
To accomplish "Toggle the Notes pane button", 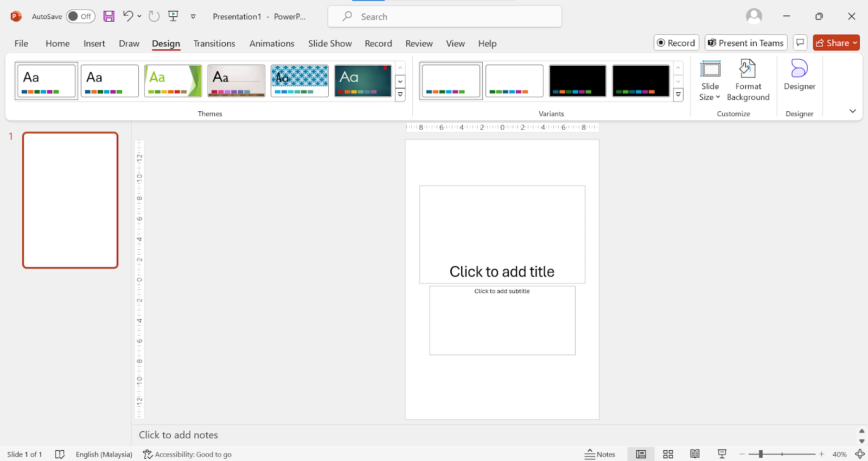I will [x=600, y=454].
